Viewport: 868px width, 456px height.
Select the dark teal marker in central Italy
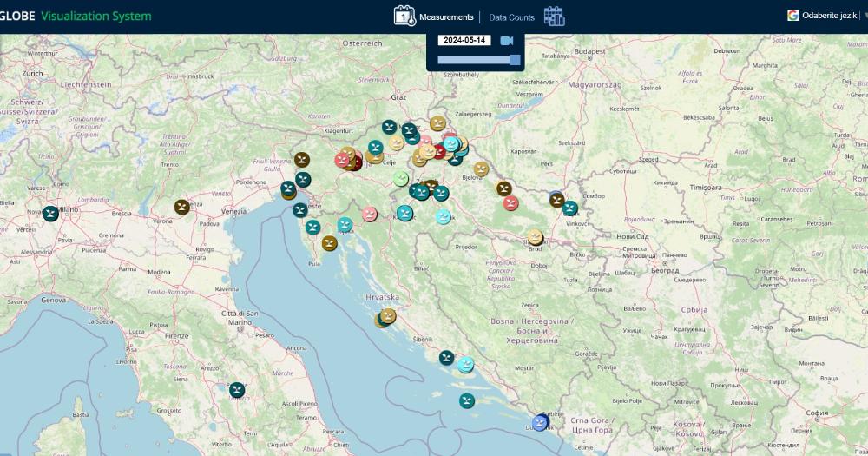click(x=237, y=390)
